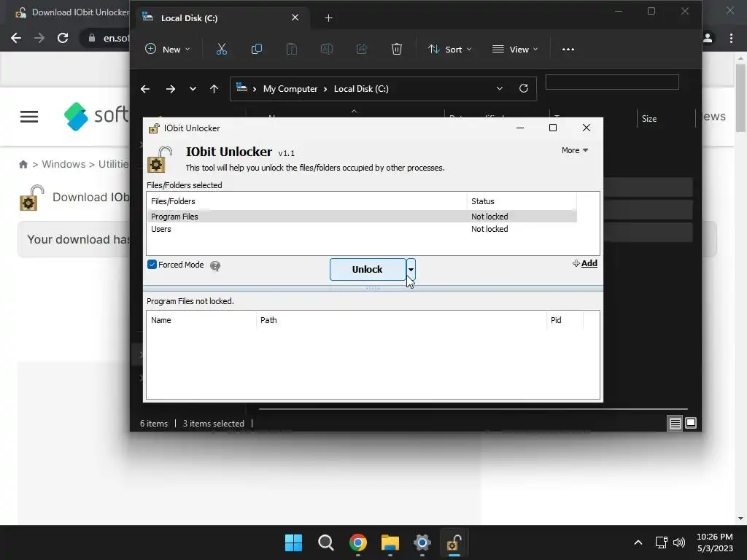Open File Explorer from the taskbar

point(390,542)
